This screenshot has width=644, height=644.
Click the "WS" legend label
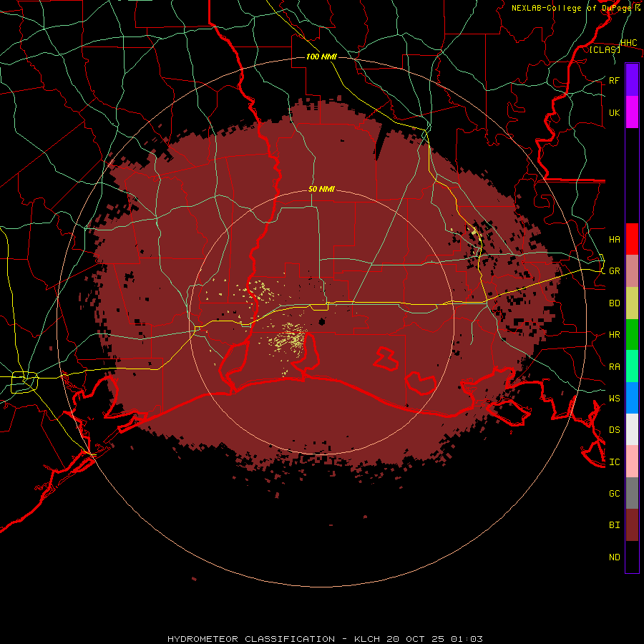click(x=614, y=398)
